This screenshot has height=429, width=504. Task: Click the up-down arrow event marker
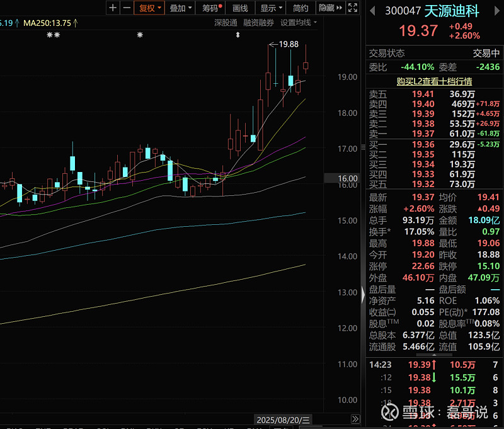pos(238,35)
